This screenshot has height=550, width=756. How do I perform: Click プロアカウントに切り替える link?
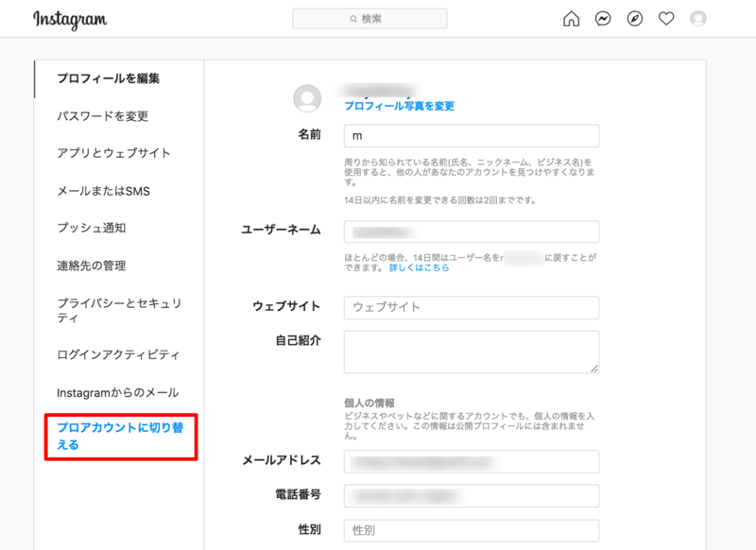click(121, 437)
